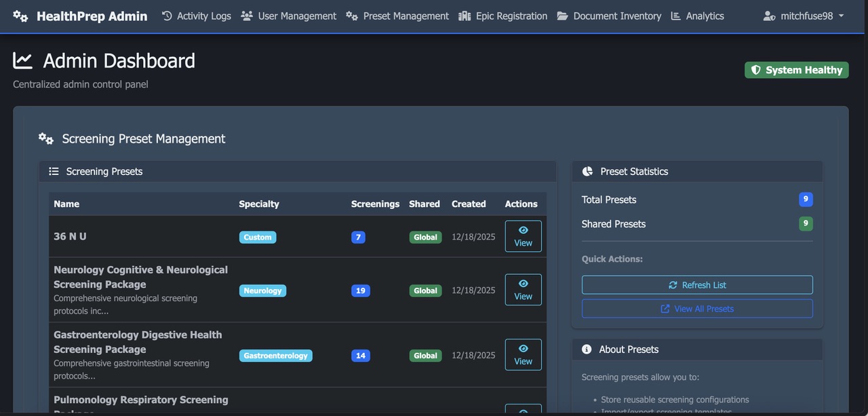This screenshot has width=868, height=416.
Task: Open the mitchfuse98 account dropdown
Action: pos(804,16)
